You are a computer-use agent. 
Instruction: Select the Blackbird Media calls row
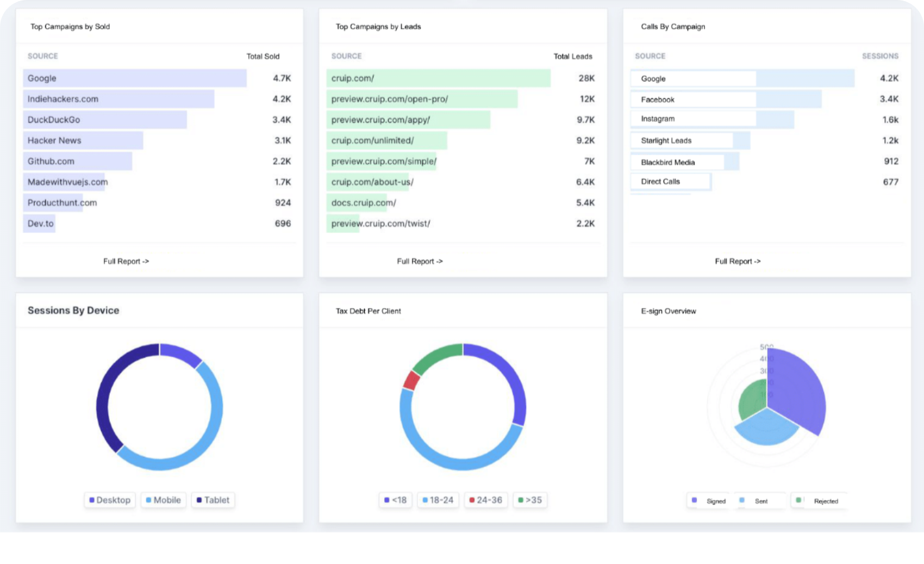pyautogui.click(x=766, y=162)
